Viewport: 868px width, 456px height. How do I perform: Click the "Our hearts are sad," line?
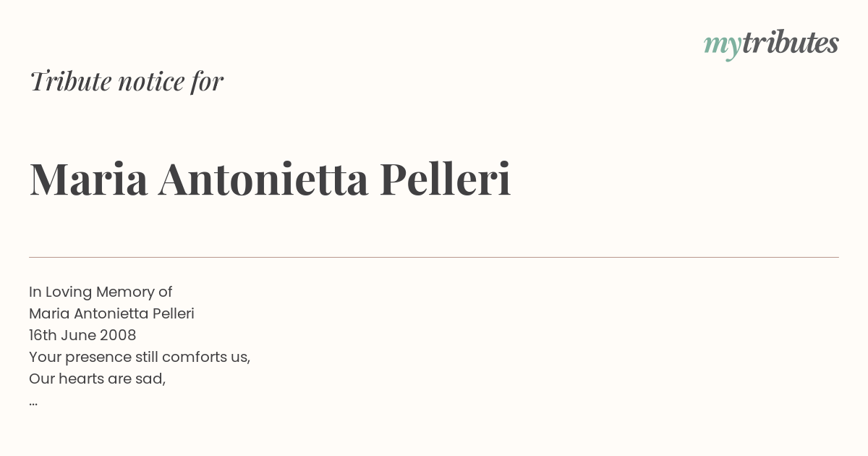click(98, 379)
